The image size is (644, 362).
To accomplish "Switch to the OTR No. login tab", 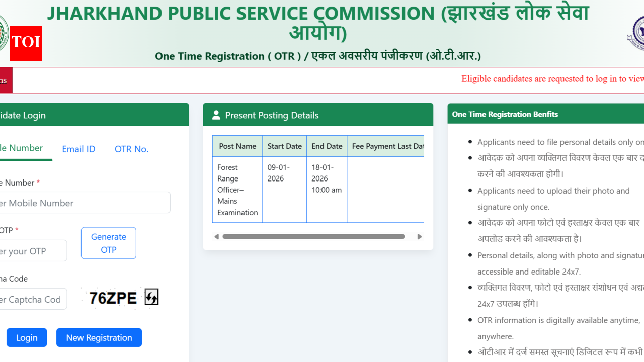I will tap(131, 149).
